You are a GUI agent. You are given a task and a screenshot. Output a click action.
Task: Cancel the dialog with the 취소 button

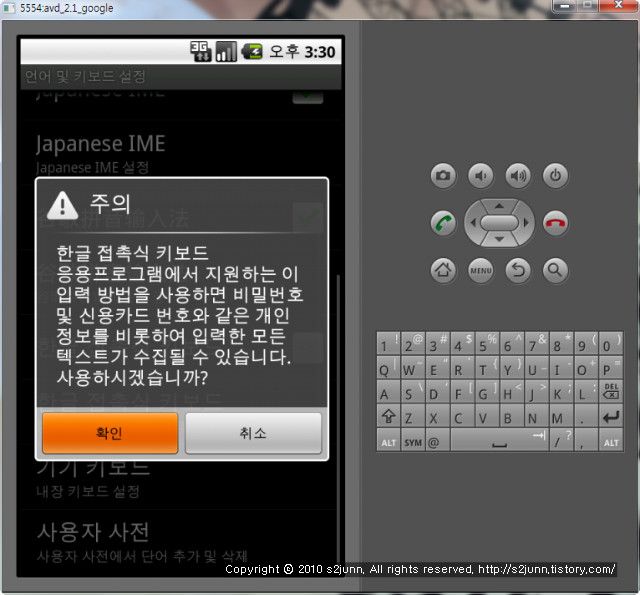(x=253, y=433)
